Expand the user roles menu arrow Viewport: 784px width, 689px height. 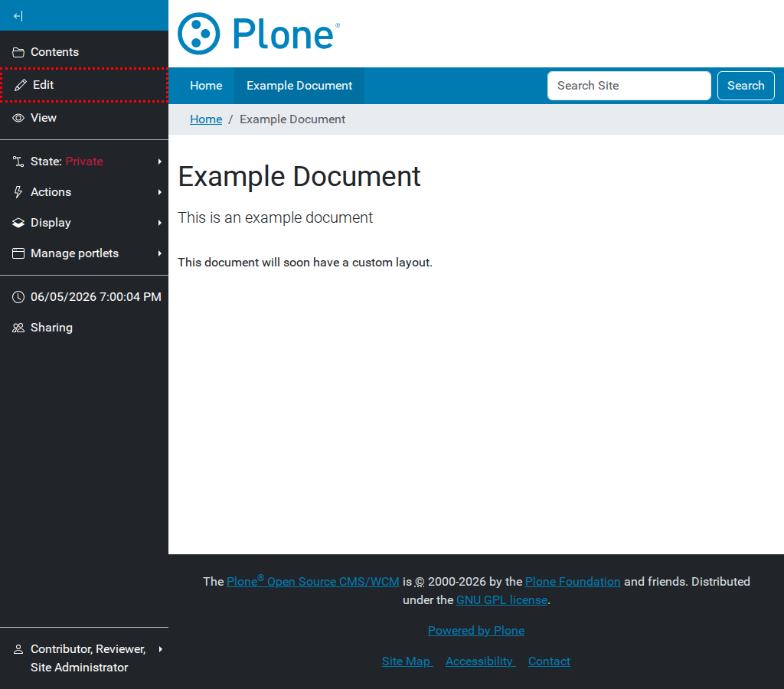pos(161,649)
